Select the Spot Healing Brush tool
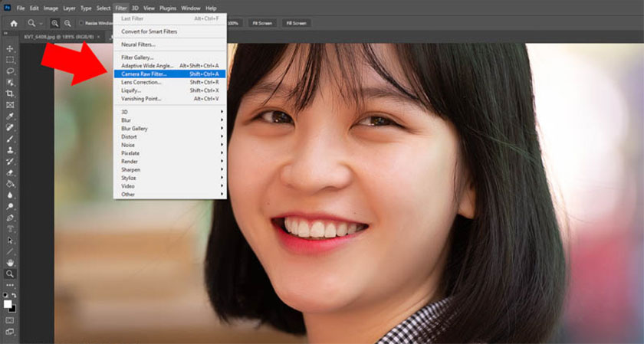 pos(10,128)
